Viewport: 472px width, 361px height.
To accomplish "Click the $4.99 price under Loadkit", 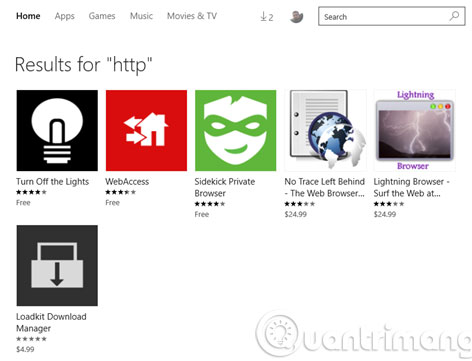I will tap(25, 349).
